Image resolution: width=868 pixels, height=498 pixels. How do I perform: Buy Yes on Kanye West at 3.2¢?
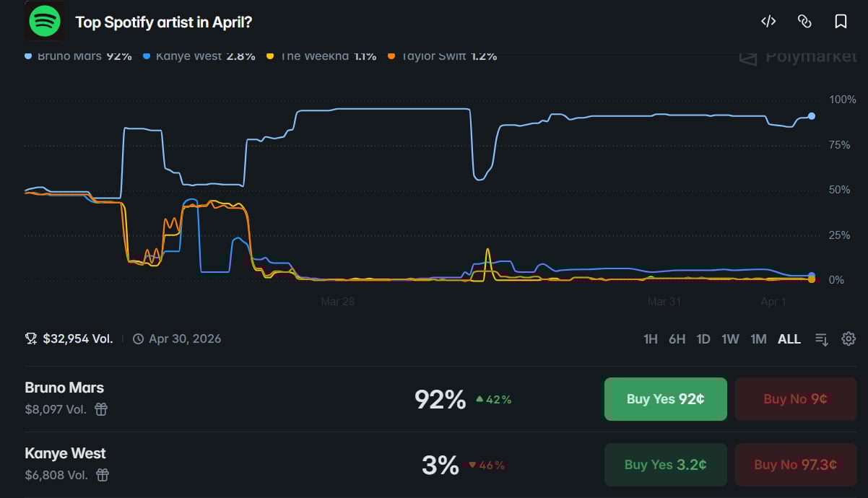pos(665,464)
